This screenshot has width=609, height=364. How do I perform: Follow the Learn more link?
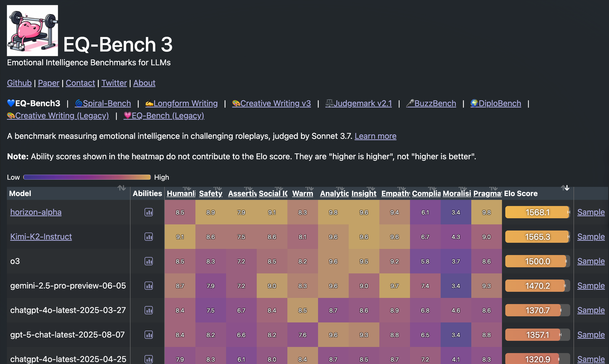375,136
